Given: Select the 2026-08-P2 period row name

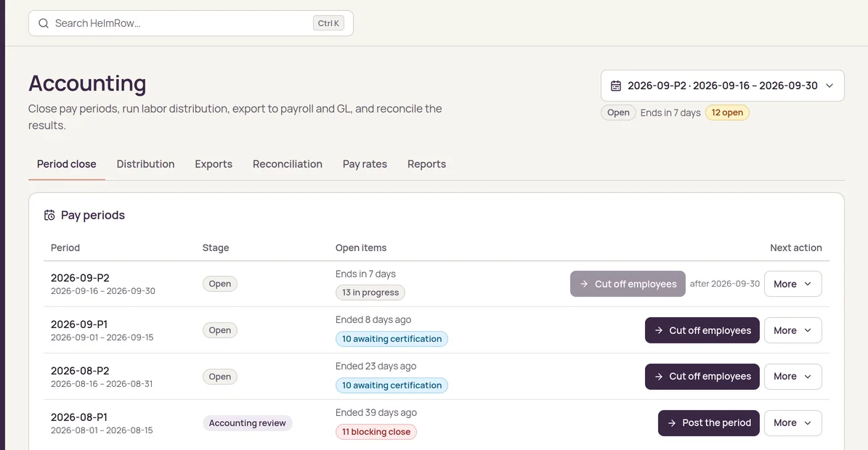Looking at the screenshot, I should (80, 370).
